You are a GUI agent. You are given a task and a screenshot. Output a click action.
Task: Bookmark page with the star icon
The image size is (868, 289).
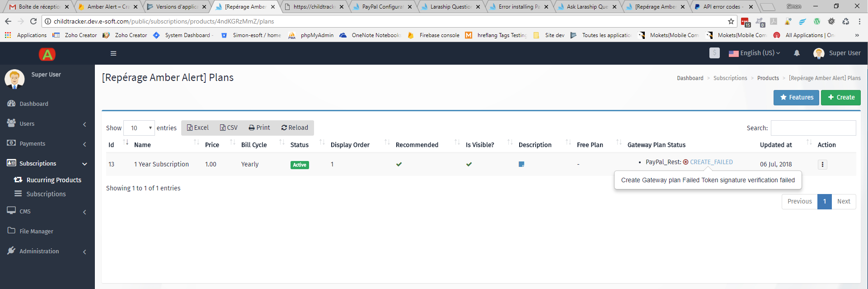(731, 21)
